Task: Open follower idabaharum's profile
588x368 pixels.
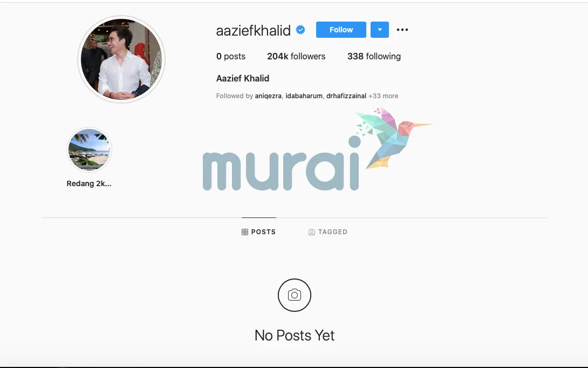Action: [x=304, y=96]
